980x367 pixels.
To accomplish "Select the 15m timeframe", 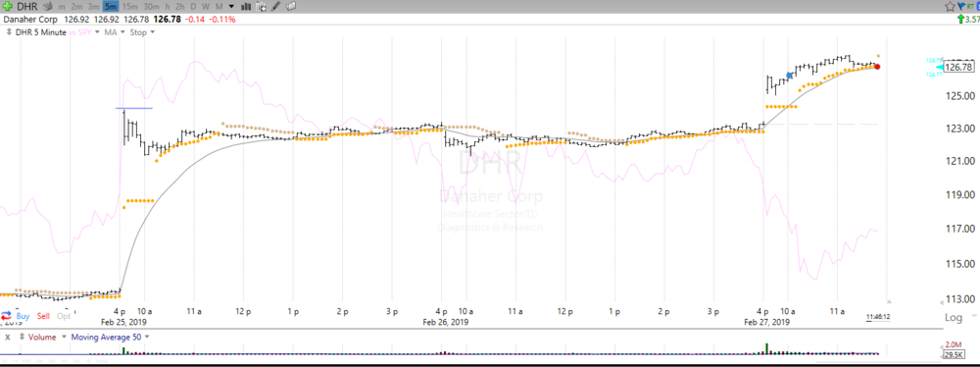I will (130, 7).
